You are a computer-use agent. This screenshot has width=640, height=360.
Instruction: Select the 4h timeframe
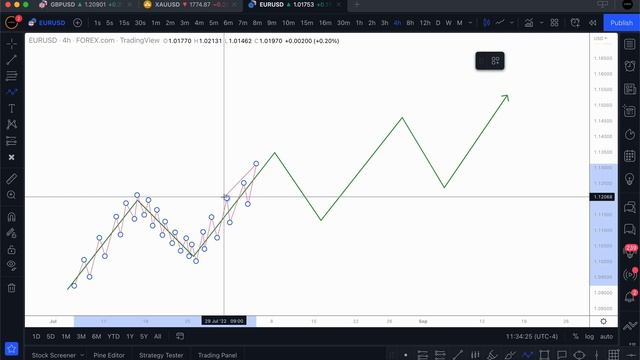397,23
